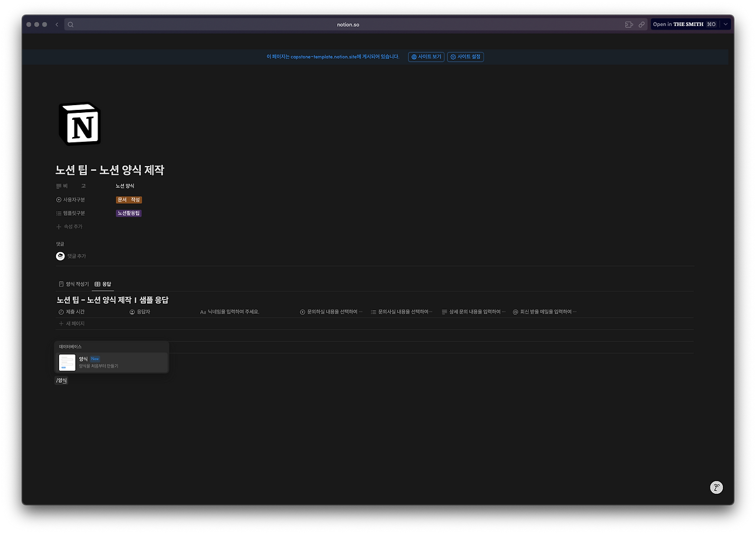Add a row with 새 페이지
The image size is (756, 534).
tap(71, 324)
